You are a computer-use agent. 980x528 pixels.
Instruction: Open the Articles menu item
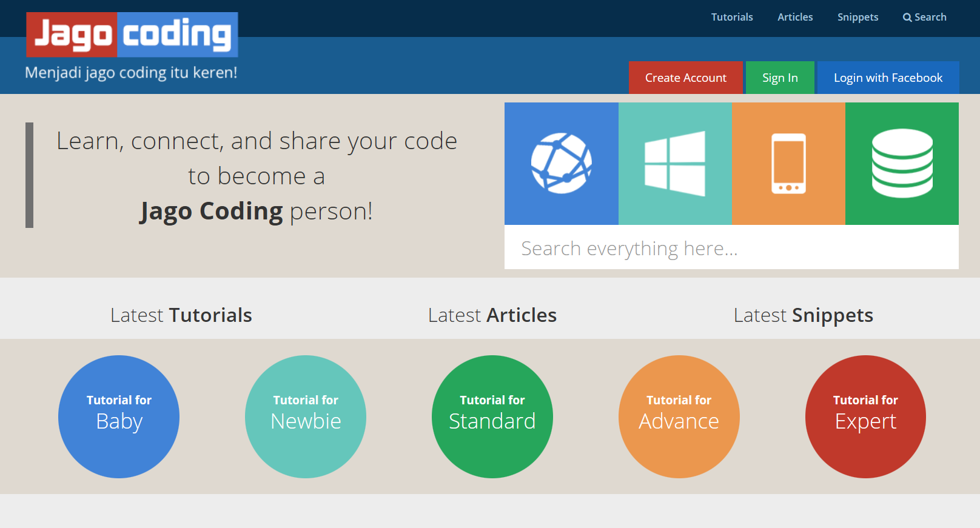(x=795, y=17)
